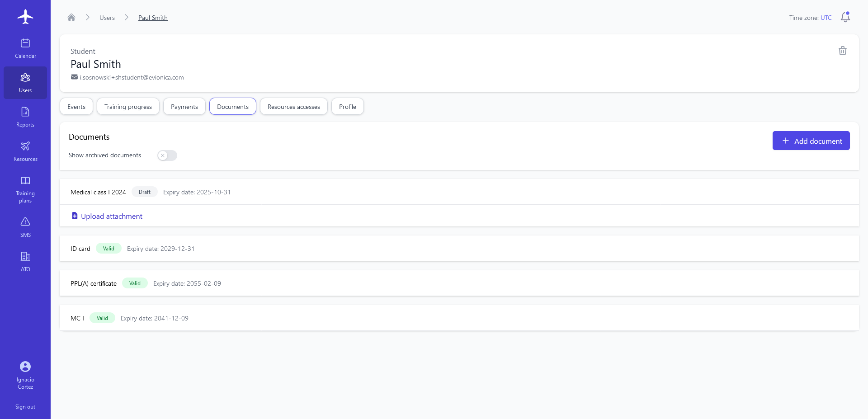Sign out of the application
The image size is (868, 419).
pos(25,407)
